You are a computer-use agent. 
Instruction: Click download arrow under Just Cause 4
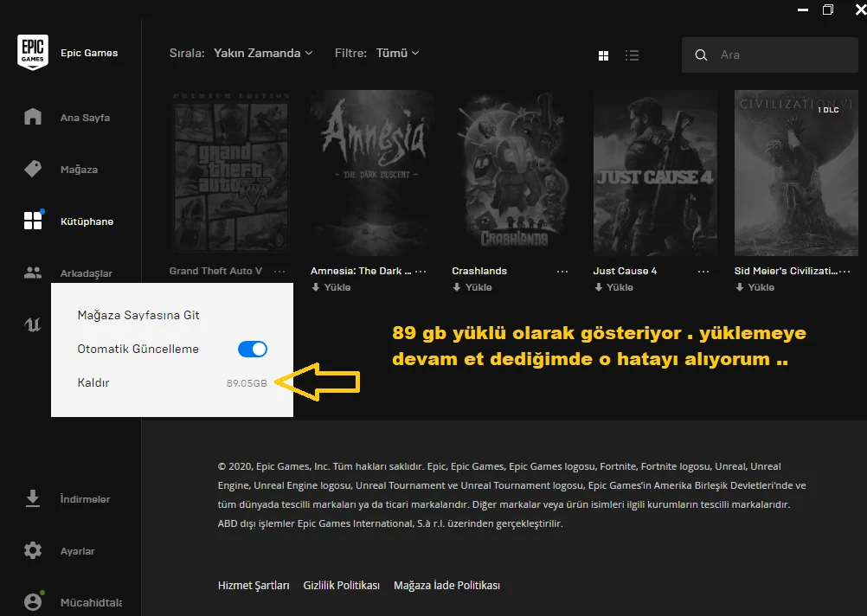click(598, 287)
